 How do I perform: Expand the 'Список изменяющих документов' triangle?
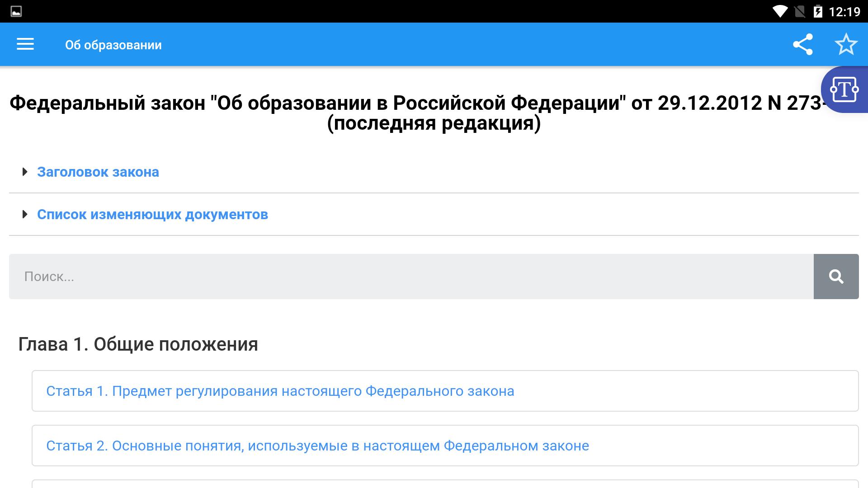tap(25, 214)
